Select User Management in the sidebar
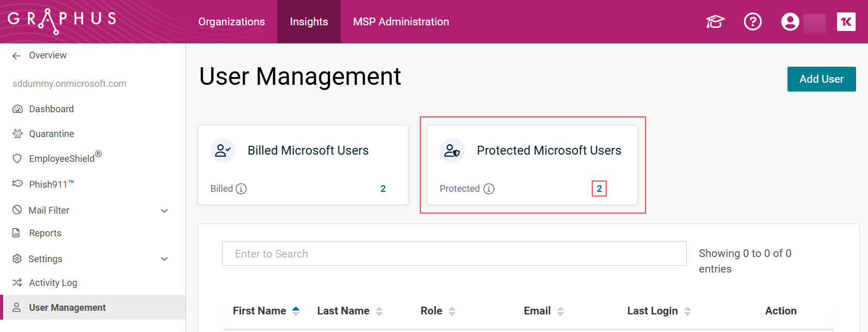The image size is (868, 332). (x=93, y=308)
